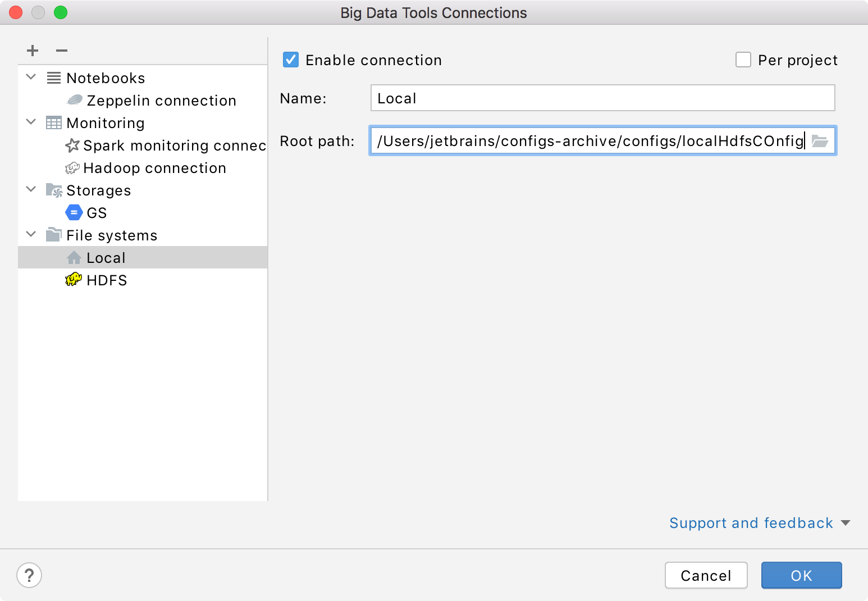Viewport: 868px width, 601px height.
Task: Remove selected connection with minus icon
Action: click(62, 51)
